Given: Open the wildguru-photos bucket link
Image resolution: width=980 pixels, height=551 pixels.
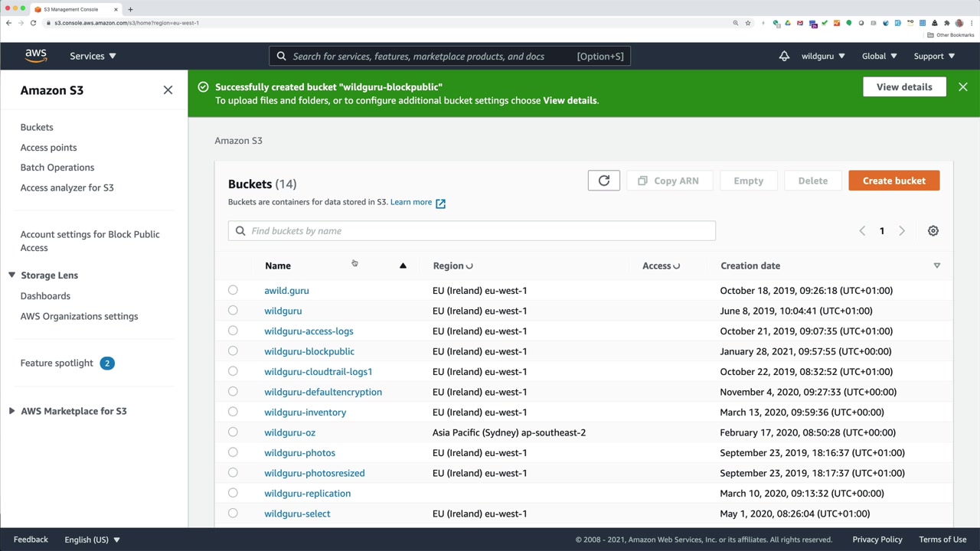Looking at the screenshot, I should (x=299, y=453).
